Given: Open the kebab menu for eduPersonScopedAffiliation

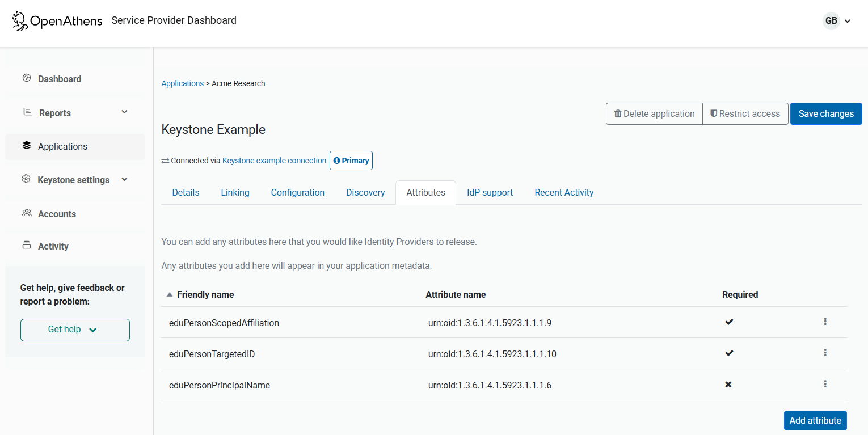Looking at the screenshot, I should 825,322.
